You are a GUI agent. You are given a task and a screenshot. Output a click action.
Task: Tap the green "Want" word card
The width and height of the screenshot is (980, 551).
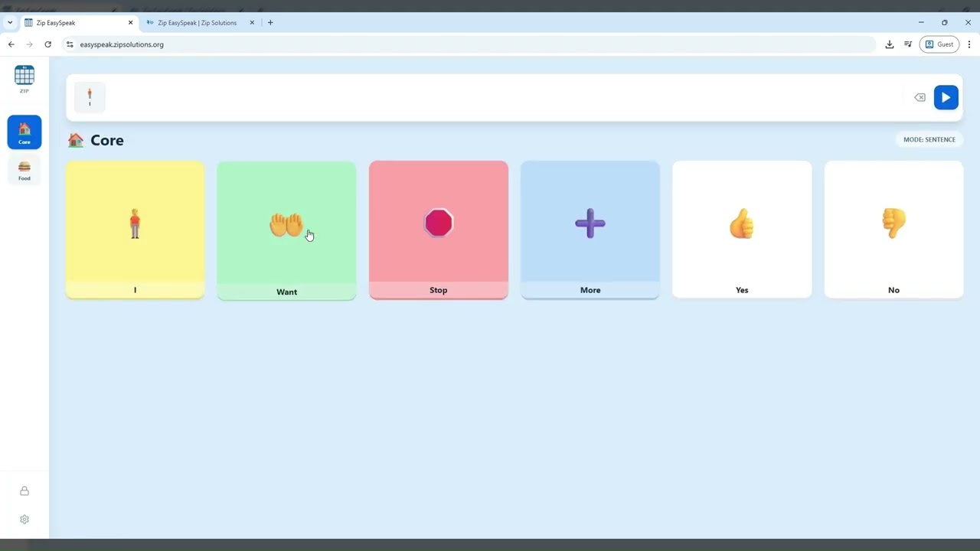click(x=286, y=230)
